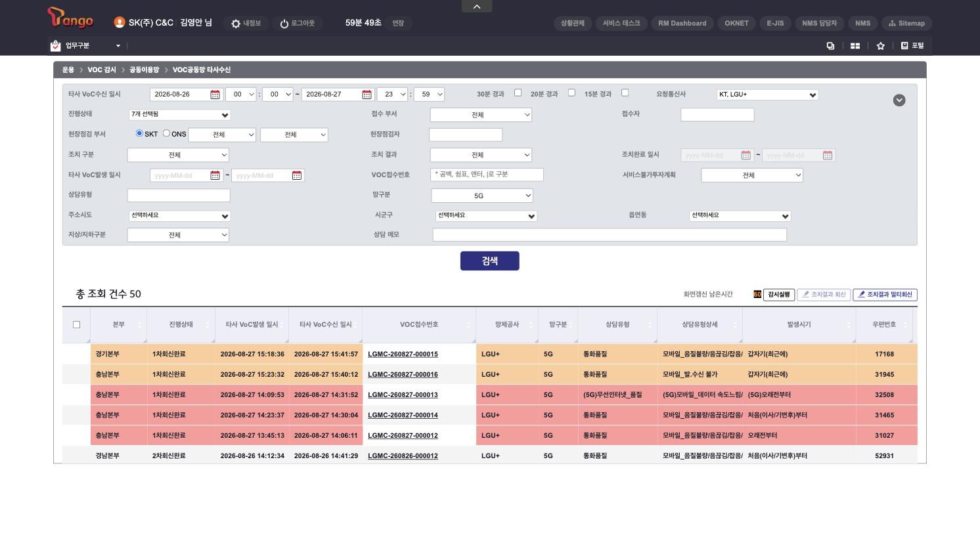Click the 검색 search button
Viewport: 980px width, 533px height.
point(490,261)
